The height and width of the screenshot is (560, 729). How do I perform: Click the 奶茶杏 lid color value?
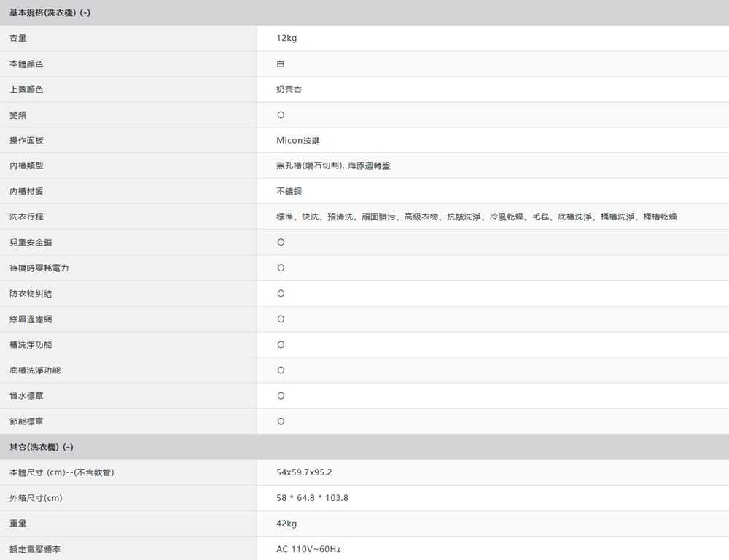point(289,90)
